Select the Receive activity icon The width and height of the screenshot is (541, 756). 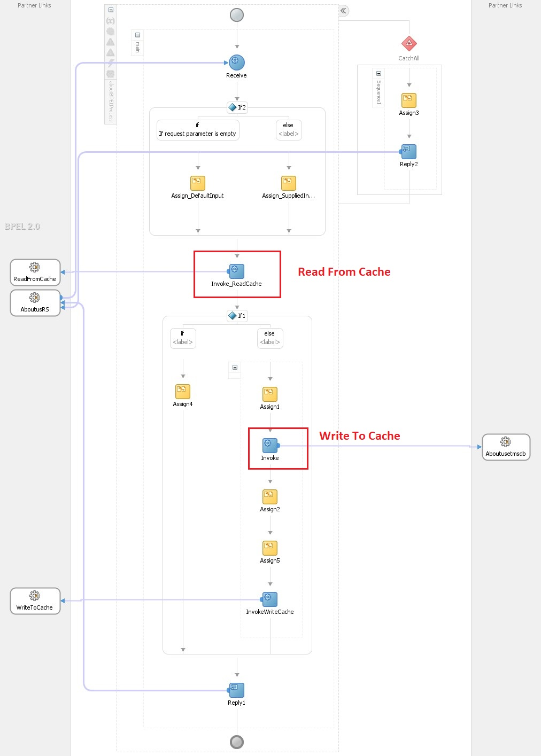coord(236,62)
